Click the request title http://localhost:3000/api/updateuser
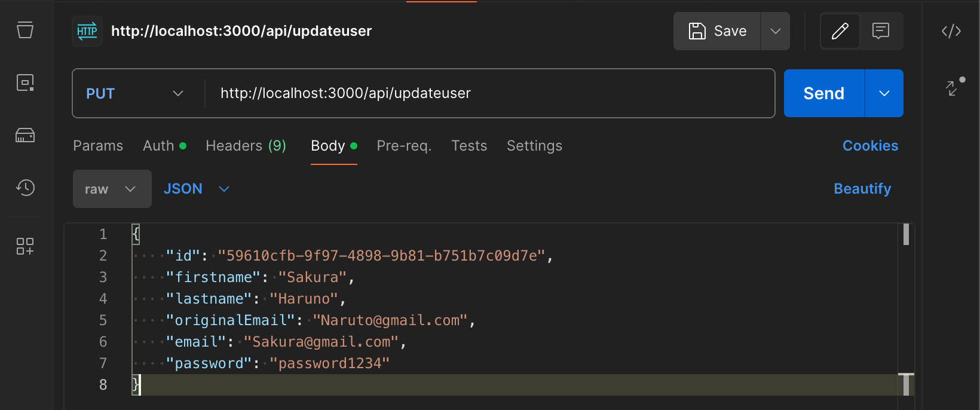 (x=241, y=31)
